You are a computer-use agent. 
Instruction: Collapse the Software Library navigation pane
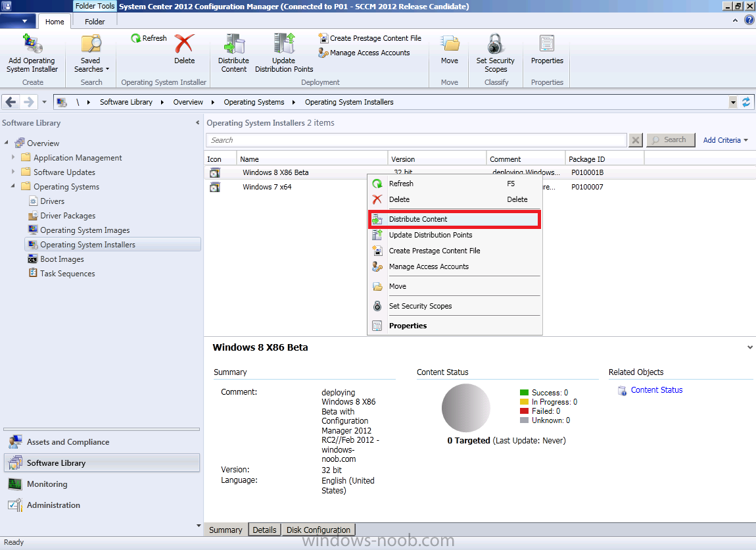click(197, 122)
